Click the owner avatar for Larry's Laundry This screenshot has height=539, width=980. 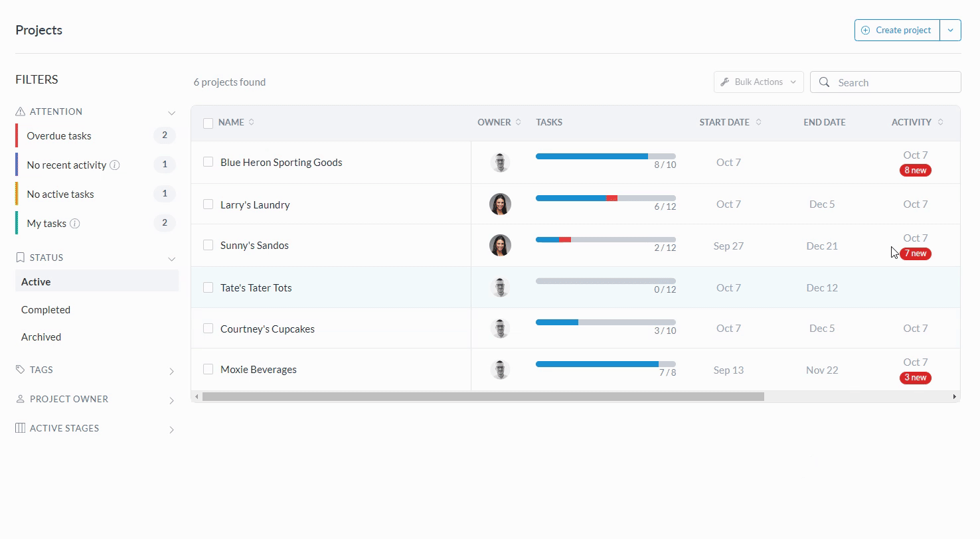[500, 204]
